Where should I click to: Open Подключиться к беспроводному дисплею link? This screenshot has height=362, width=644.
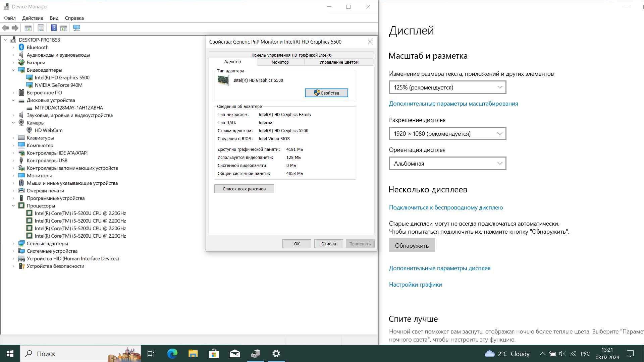tap(446, 207)
